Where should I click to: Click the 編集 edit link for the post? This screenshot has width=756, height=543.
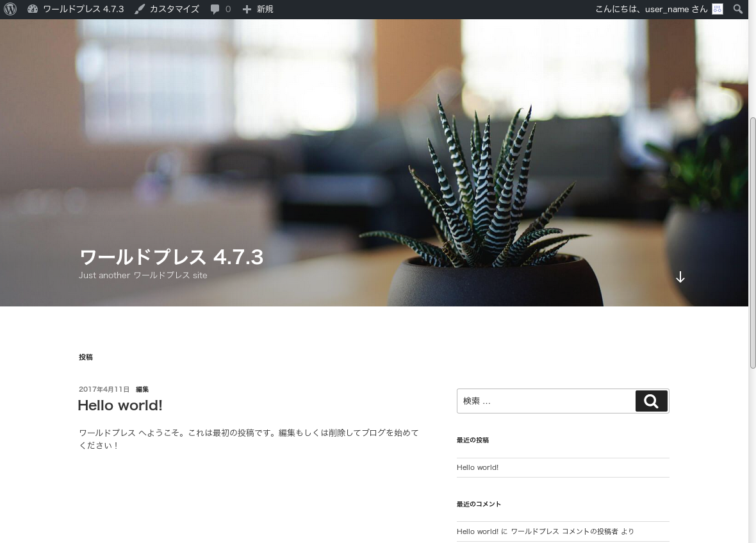[142, 389]
